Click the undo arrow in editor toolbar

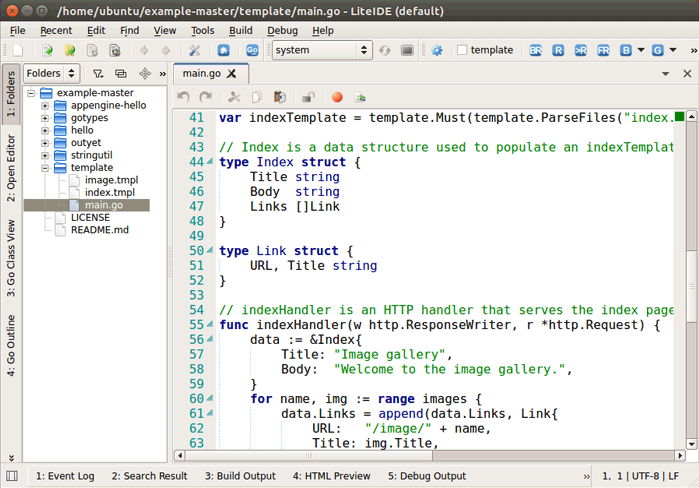pos(183,97)
